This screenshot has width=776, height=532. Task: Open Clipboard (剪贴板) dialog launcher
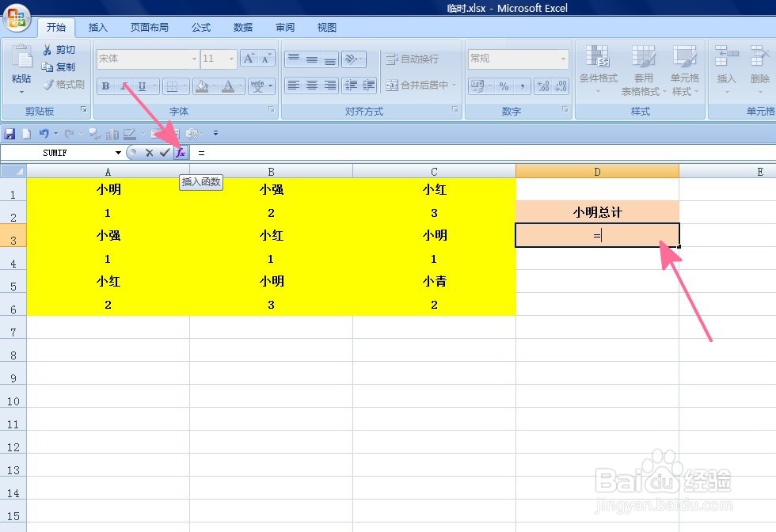point(84,109)
